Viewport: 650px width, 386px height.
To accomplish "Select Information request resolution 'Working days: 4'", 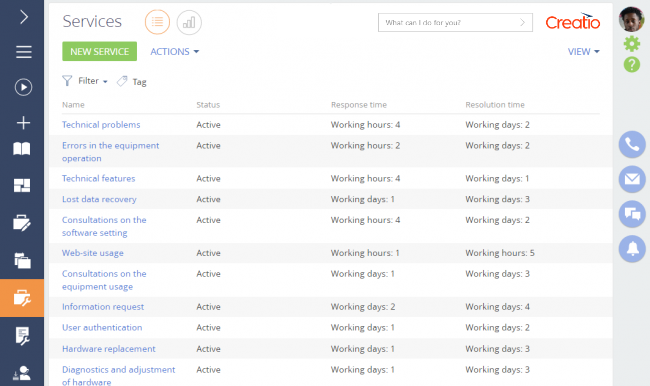I will 497,307.
